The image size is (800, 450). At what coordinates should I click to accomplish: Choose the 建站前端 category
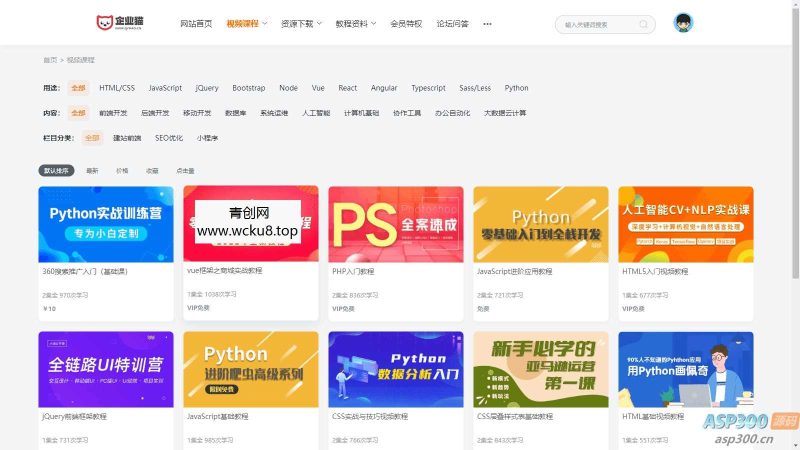pyautogui.click(x=127, y=138)
